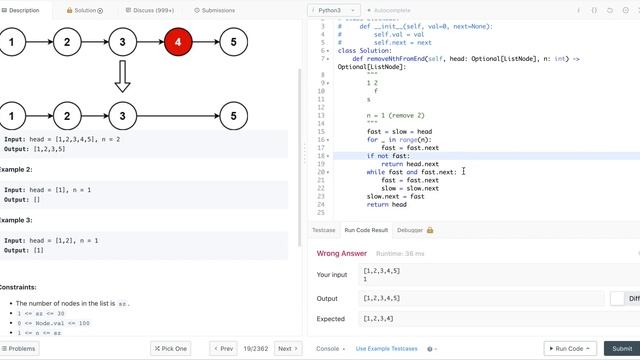Click 'return head' code line
This screenshot has height=360, width=640.
[x=387, y=204]
